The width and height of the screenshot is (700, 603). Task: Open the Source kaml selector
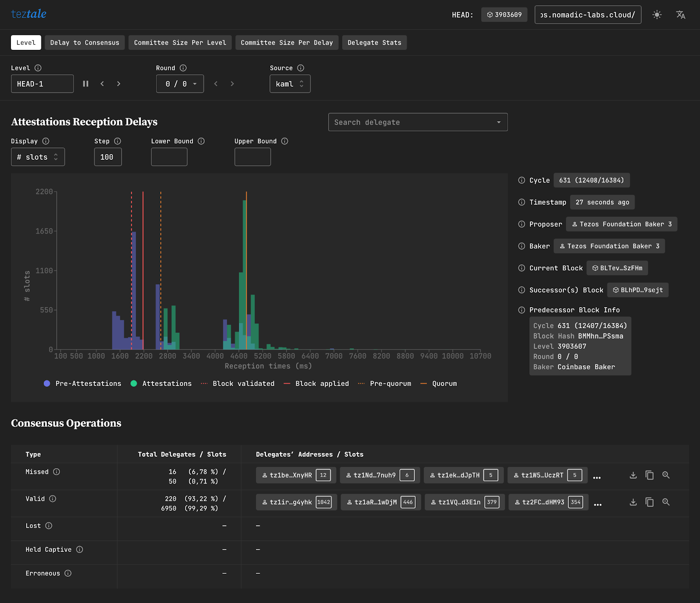[290, 84]
